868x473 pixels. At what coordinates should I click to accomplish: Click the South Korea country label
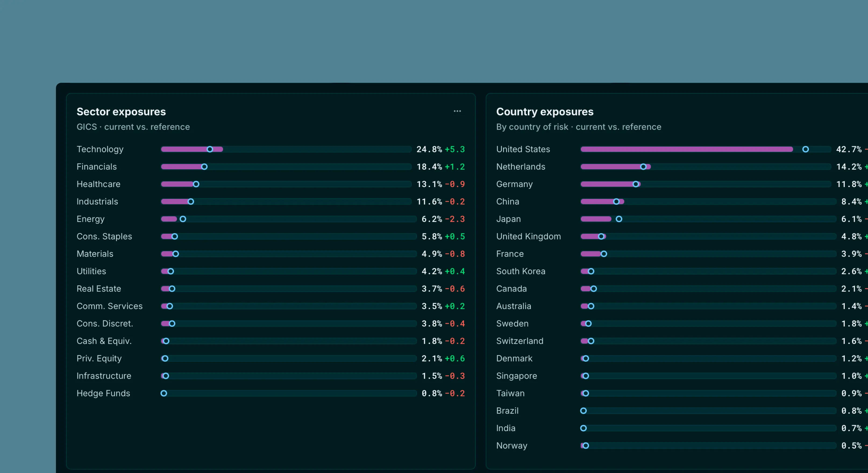coord(521,271)
